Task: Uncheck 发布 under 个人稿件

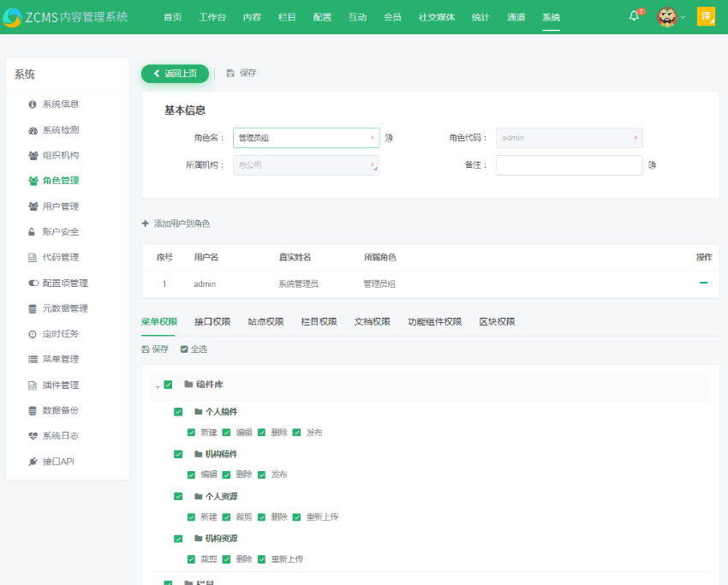Action: 297,433
